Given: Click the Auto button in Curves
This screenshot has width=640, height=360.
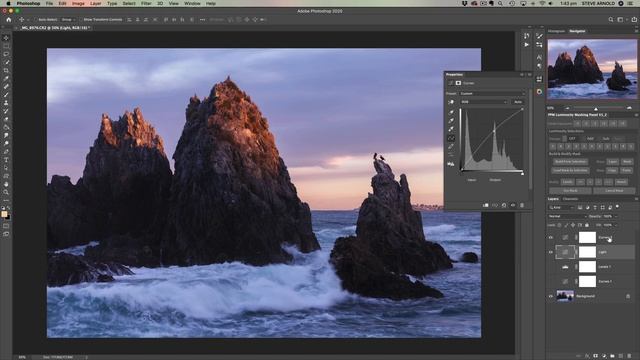Looking at the screenshot, I should tap(518, 102).
